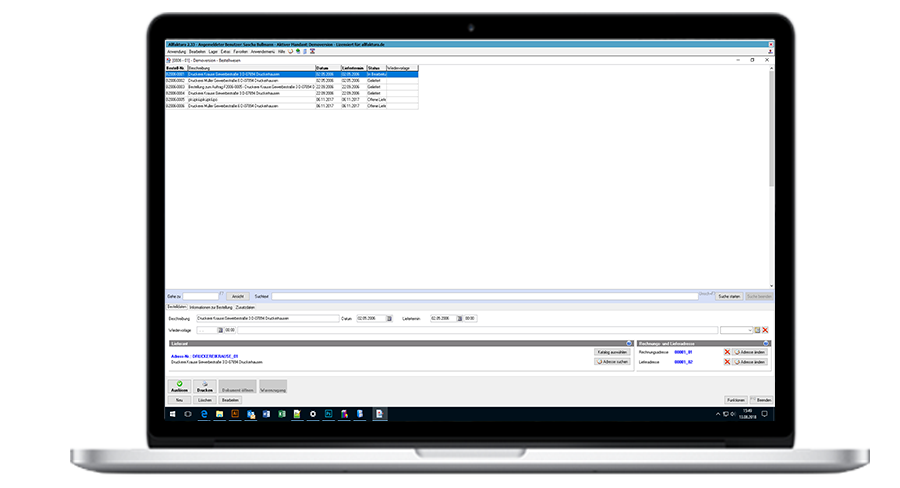Click the Drucken printer button

(205, 386)
